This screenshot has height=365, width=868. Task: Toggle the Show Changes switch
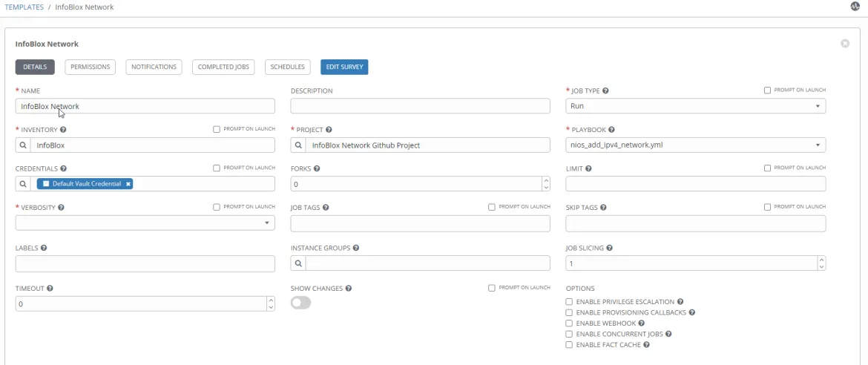pos(300,303)
